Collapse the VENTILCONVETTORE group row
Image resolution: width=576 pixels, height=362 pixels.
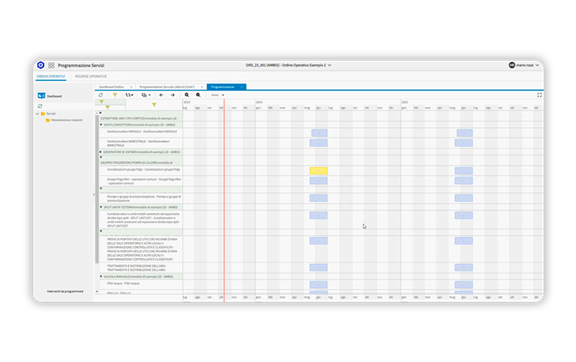(x=101, y=125)
